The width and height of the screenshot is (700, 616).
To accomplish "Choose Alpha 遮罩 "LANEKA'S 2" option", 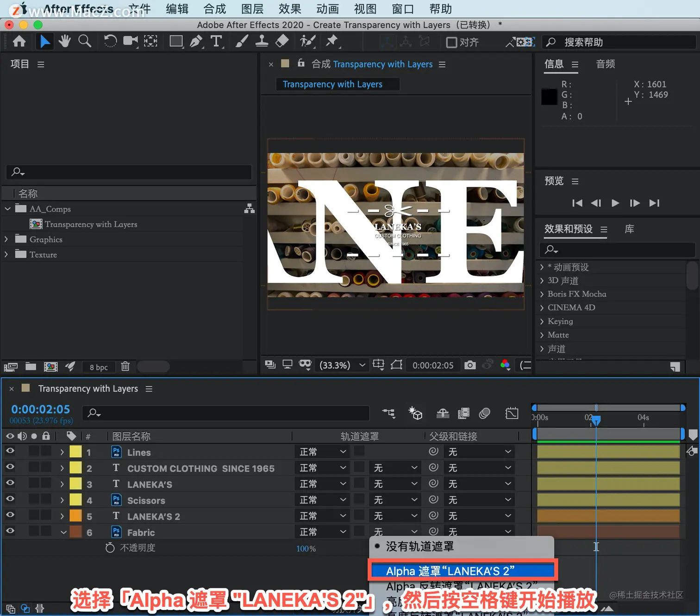I will click(x=462, y=571).
